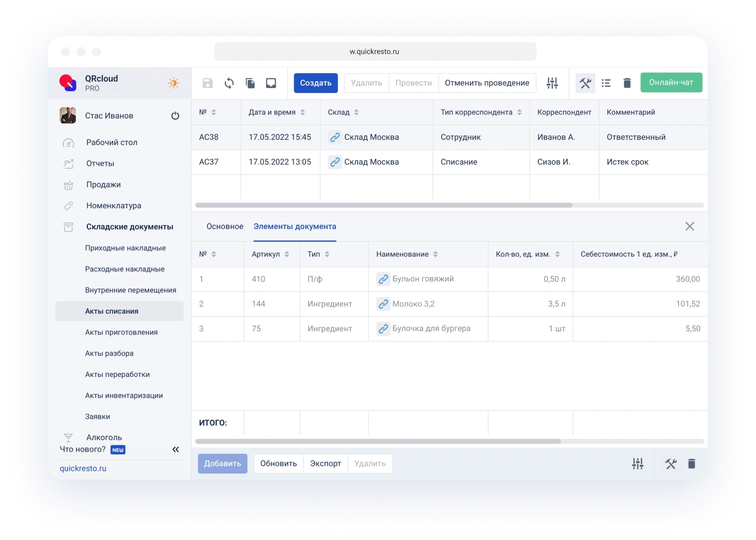
Task: Open Акты приготовления in sidebar
Action: coord(121,332)
